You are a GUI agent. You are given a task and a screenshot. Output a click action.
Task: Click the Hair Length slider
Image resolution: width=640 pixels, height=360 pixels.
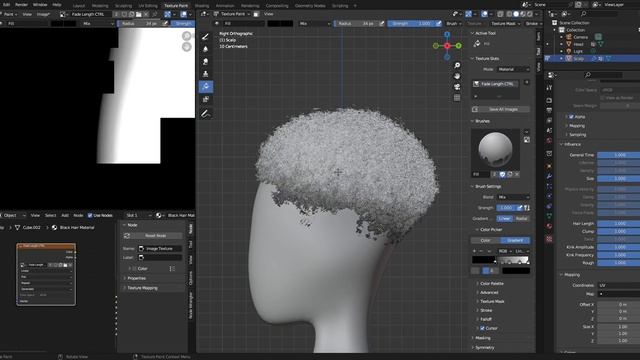[619, 224]
